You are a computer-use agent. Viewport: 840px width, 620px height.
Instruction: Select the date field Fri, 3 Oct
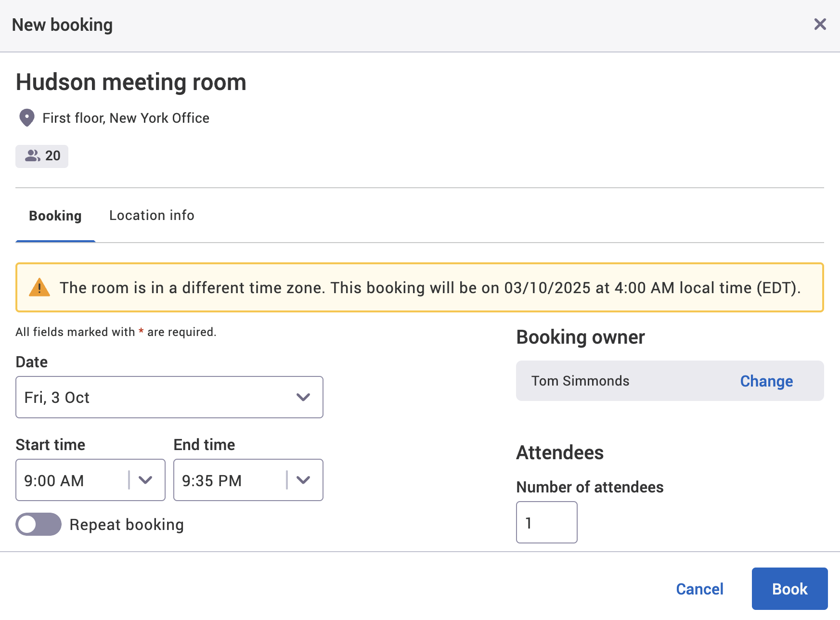tap(144, 397)
